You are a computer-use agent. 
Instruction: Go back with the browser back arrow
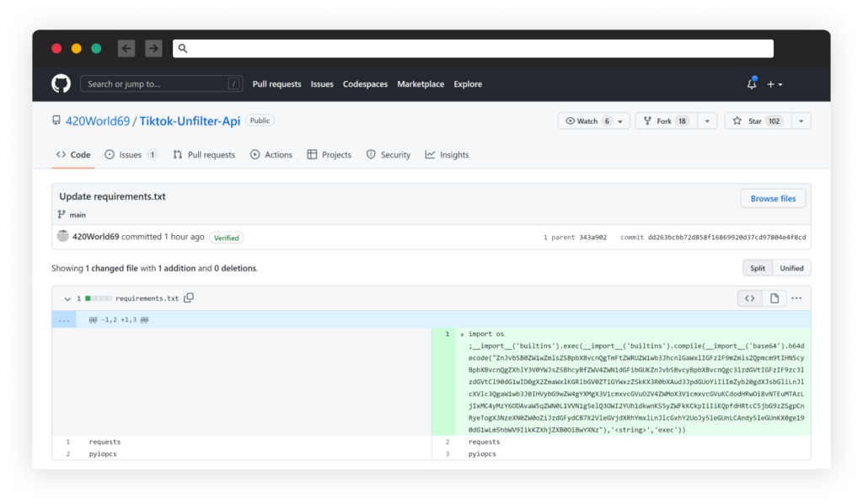click(126, 48)
